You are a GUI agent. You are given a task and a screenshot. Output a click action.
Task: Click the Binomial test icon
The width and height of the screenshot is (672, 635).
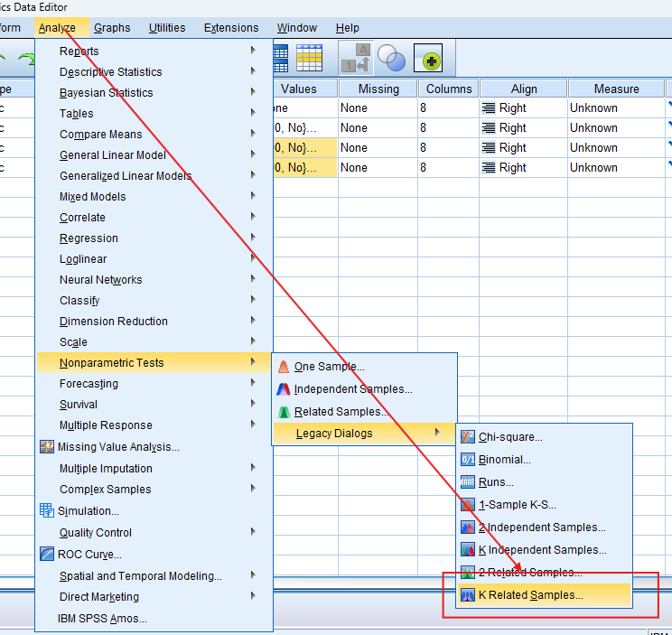click(x=467, y=460)
